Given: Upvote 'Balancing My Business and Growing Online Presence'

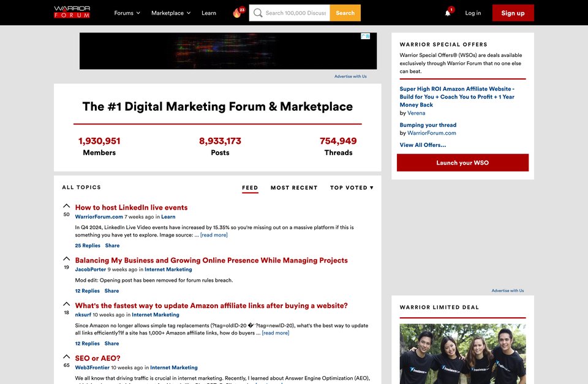Looking at the screenshot, I should [66, 258].
